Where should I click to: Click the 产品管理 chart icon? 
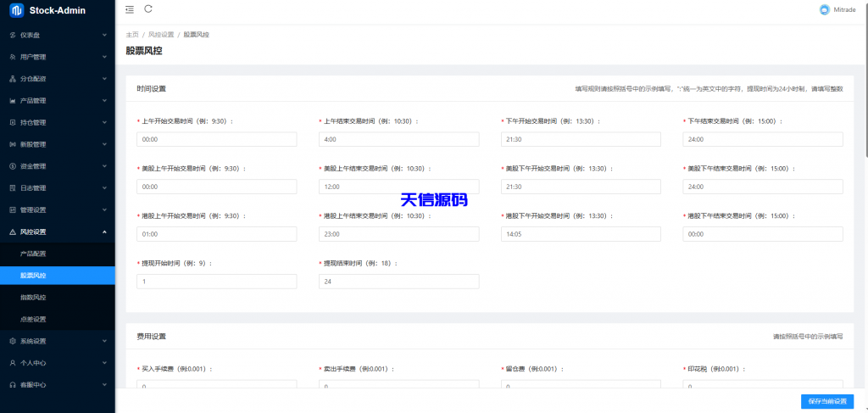tap(13, 101)
